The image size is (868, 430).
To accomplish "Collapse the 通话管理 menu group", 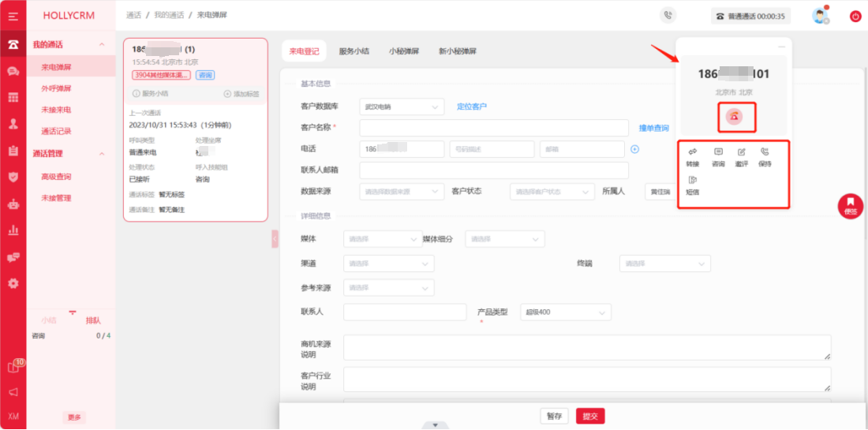I will coord(102,154).
